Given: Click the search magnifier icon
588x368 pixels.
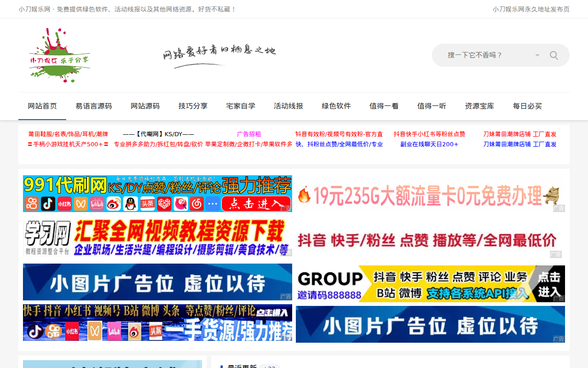Looking at the screenshot, I should [553, 55].
